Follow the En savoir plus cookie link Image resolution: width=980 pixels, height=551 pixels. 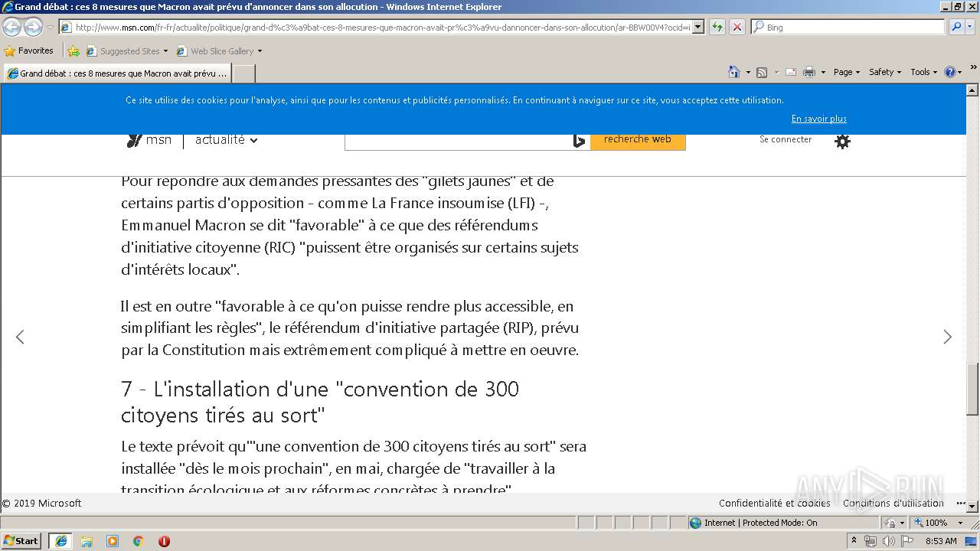tap(818, 119)
